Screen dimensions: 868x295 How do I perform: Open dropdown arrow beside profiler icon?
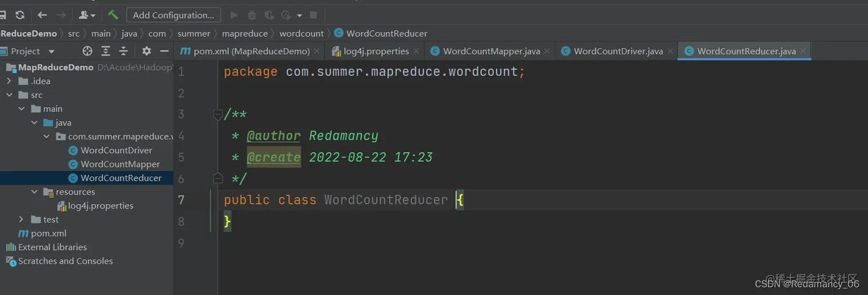click(299, 15)
